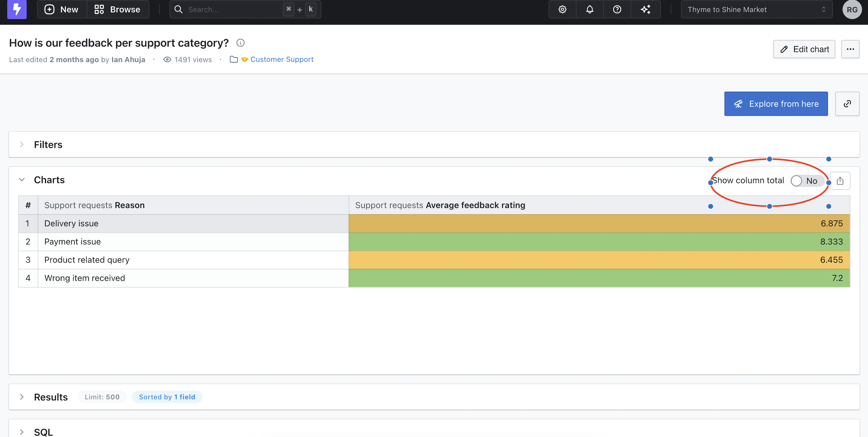Open the share icon in the Charts section

[840, 181]
